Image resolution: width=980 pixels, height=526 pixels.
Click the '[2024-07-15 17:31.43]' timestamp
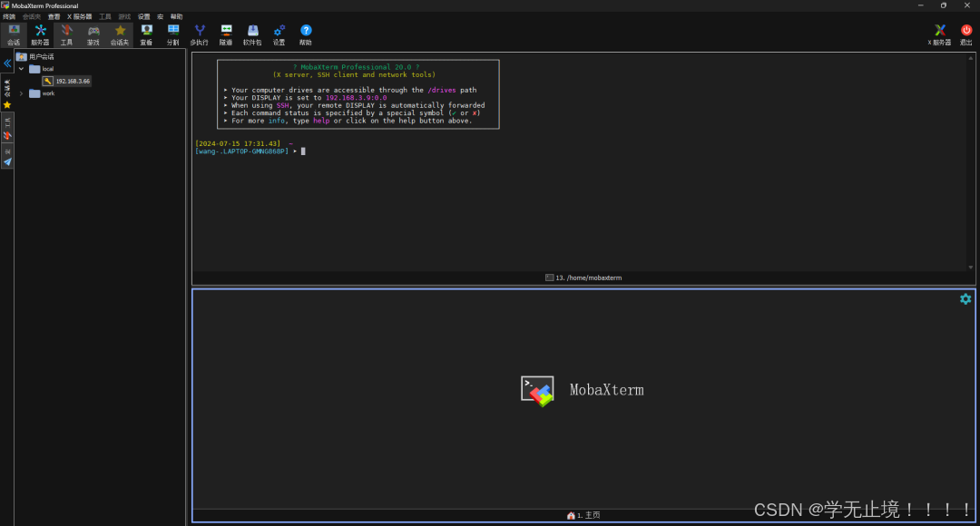238,143
